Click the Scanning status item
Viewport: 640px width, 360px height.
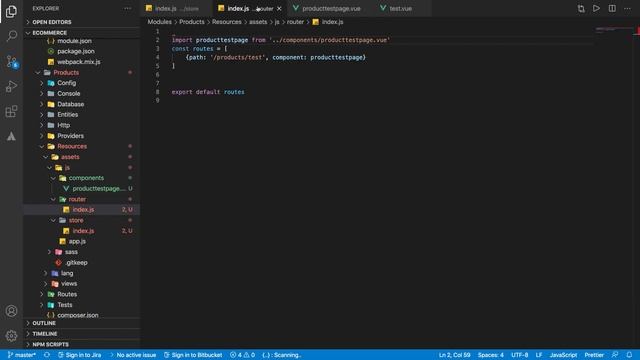click(x=282, y=355)
